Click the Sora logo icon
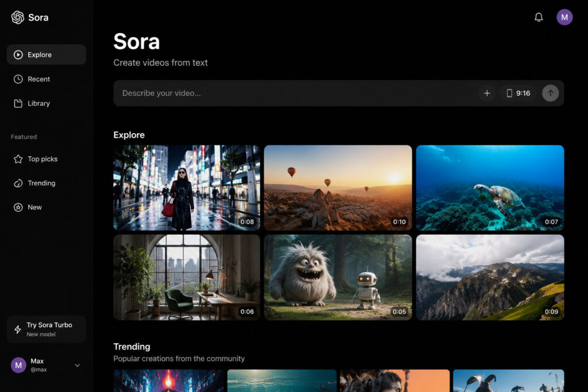588x392 pixels. 18,17
